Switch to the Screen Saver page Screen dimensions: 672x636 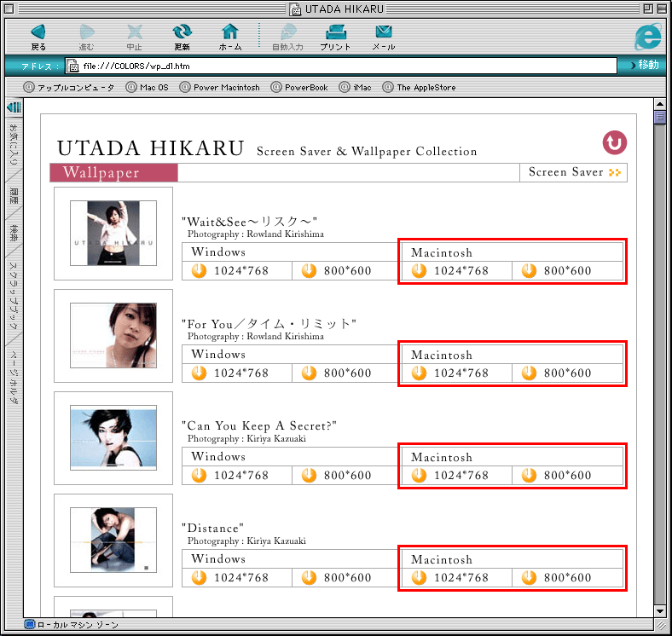(573, 172)
